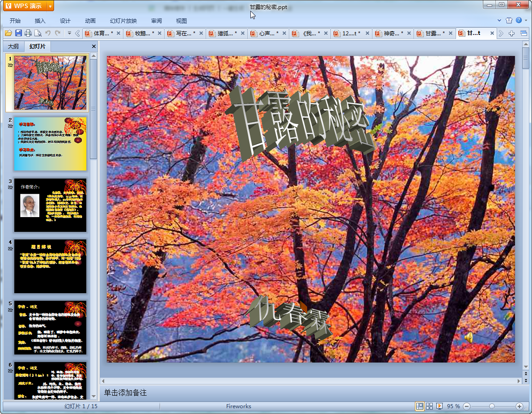The image size is (532, 414).
Task: Open the 动画 ribbon tab
Action: 90,21
